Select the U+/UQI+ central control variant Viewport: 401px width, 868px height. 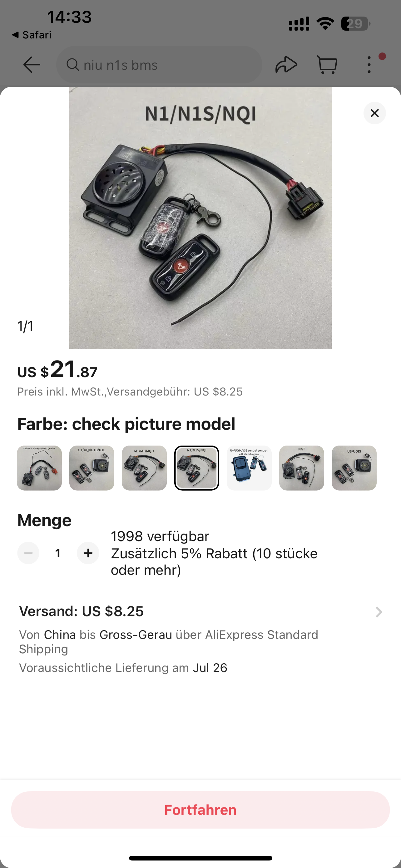click(x=249, y=468)
